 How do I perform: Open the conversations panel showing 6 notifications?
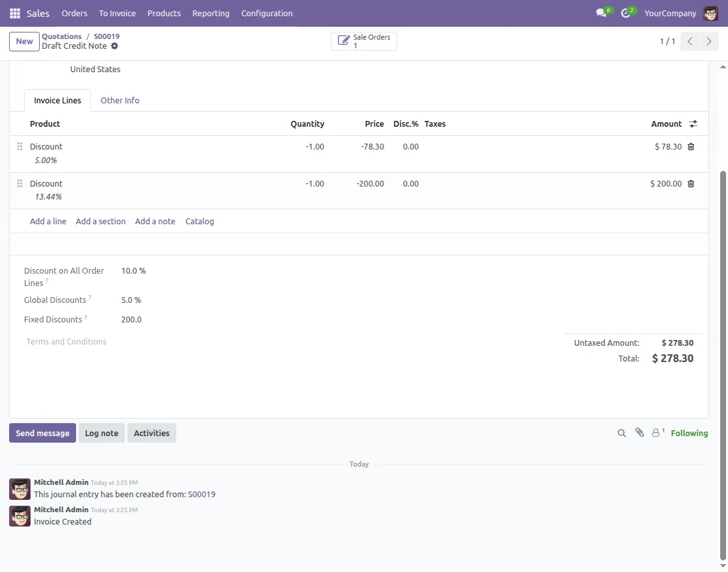click(601, 12)
